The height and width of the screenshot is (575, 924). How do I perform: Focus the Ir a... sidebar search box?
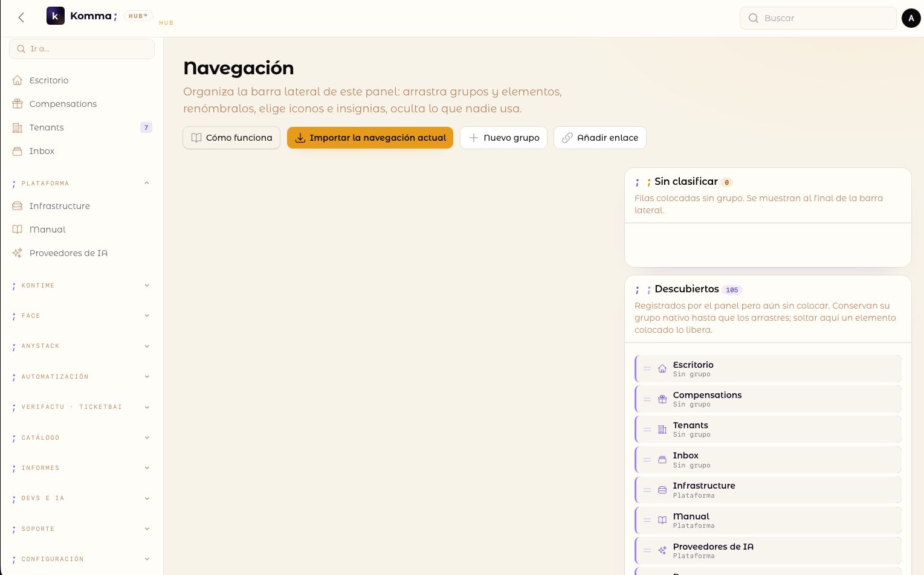point(82,49)
